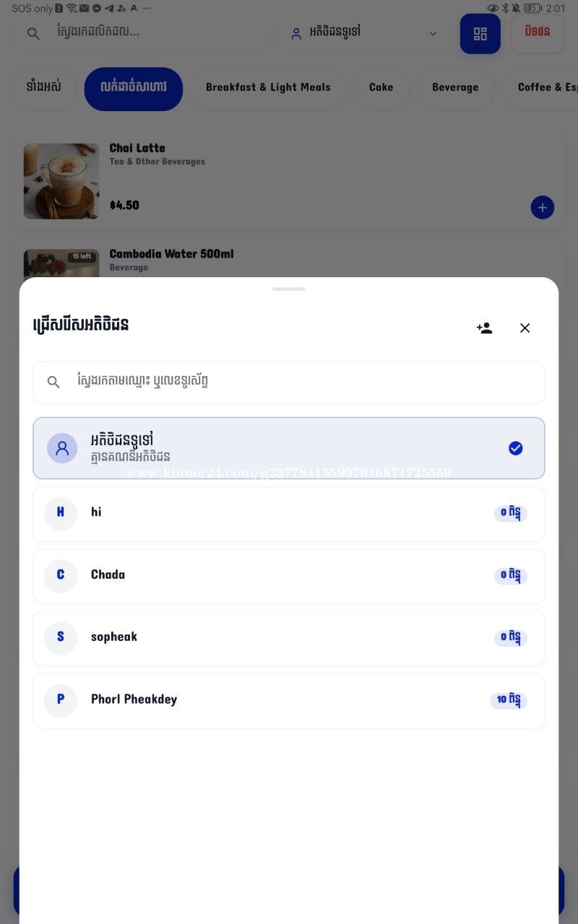
Task: Tap the general customer avatar icon
Action: click(62, 448)
